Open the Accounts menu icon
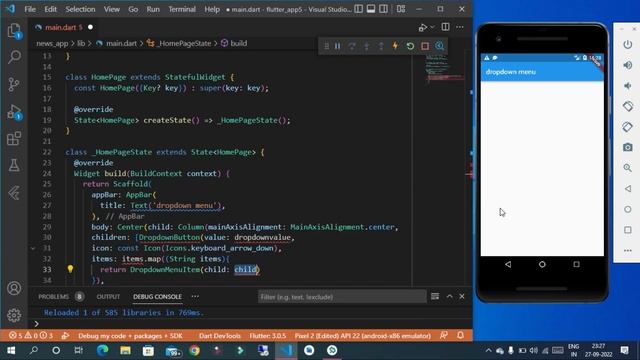This screenshot has width=640, height=360. tap(14, 288)
